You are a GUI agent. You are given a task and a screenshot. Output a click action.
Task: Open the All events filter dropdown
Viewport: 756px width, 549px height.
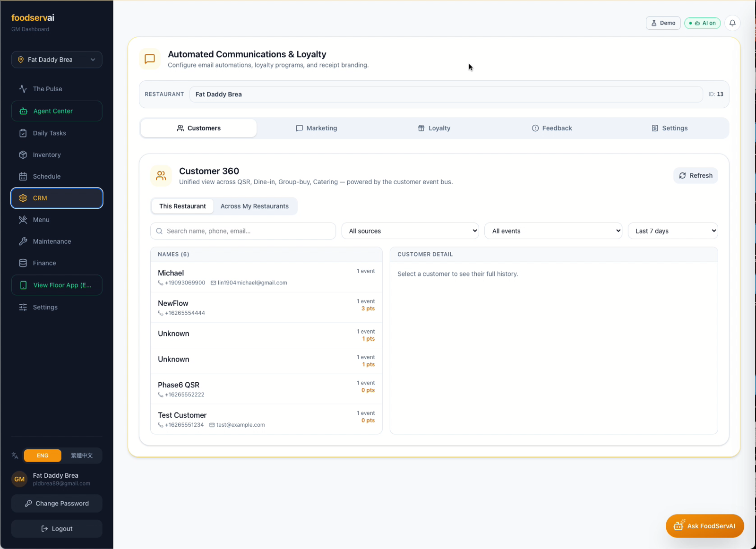[x=553, y=231]
